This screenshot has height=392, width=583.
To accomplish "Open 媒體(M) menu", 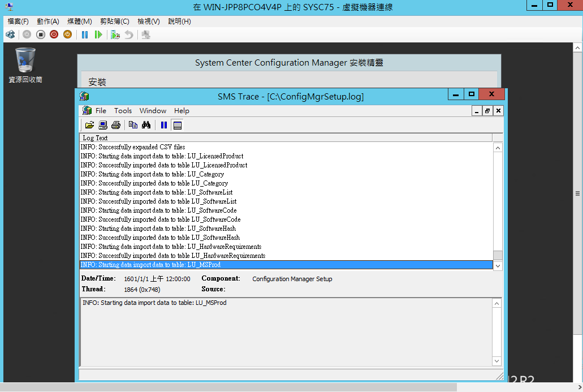I will (x=80, y=21).
